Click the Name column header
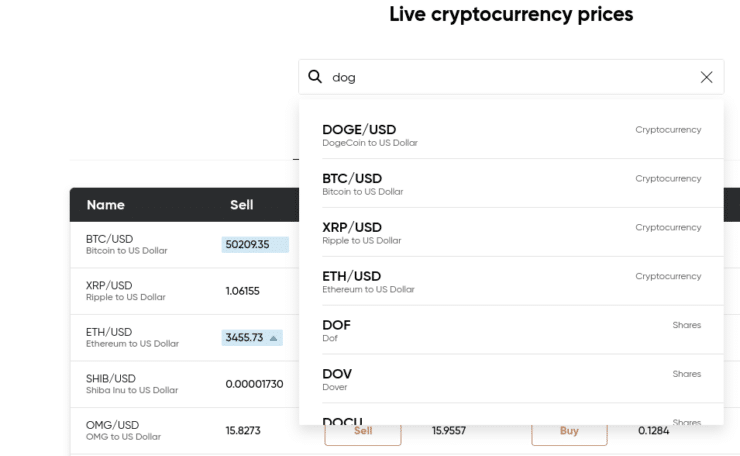Screen dimensions: 740x456 106,205
